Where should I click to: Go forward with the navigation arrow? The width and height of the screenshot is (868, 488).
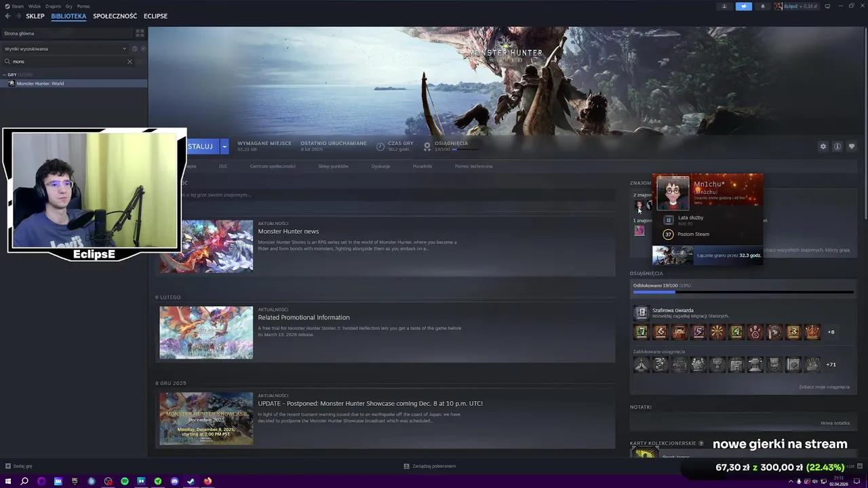[18, 16]
